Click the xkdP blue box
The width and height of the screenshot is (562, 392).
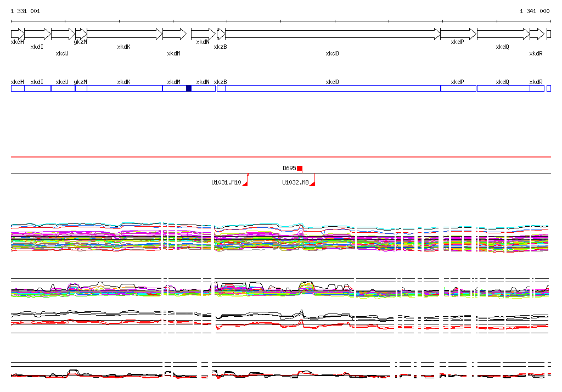click(458, 88)
